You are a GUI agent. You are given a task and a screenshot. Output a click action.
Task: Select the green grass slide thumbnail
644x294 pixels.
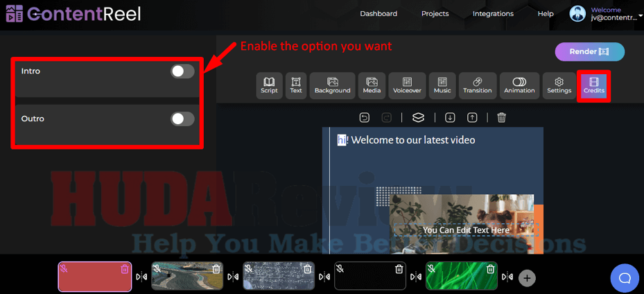point(462,276)
